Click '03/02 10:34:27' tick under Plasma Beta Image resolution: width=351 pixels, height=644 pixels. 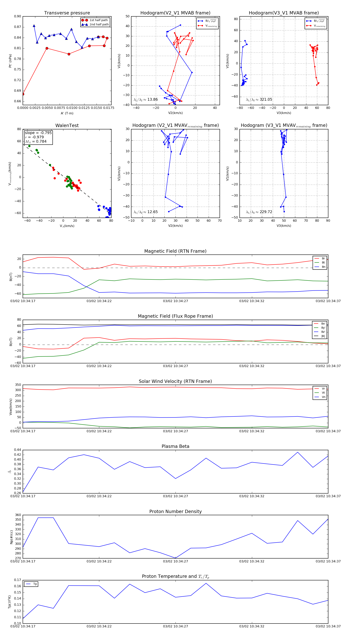[x=175, y=496]
